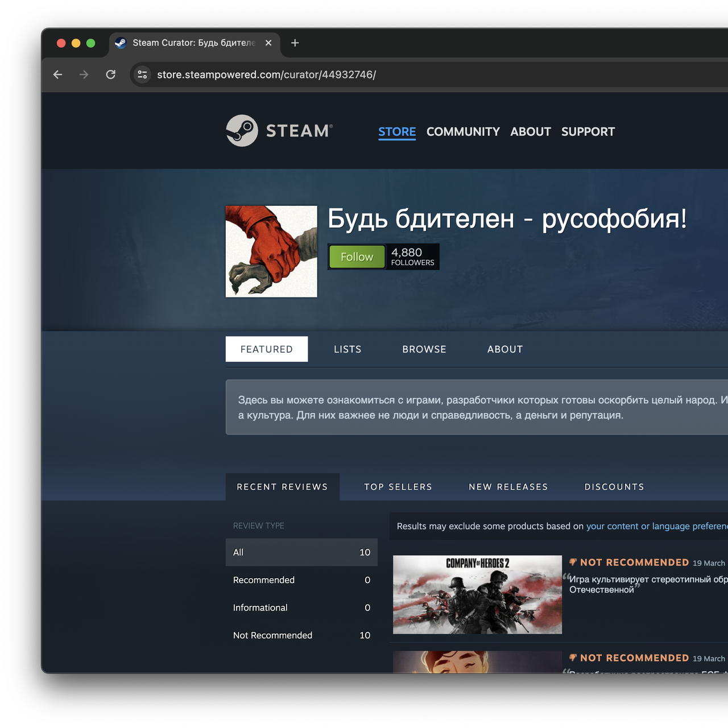Open a new tab with the plus icon
728x728 pixels.
pyautogui.click(x=295, y=43)
